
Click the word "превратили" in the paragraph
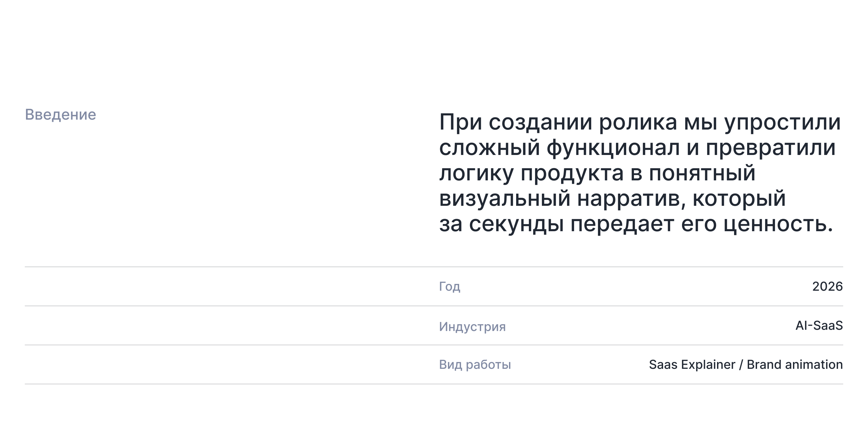click(771, 148)
